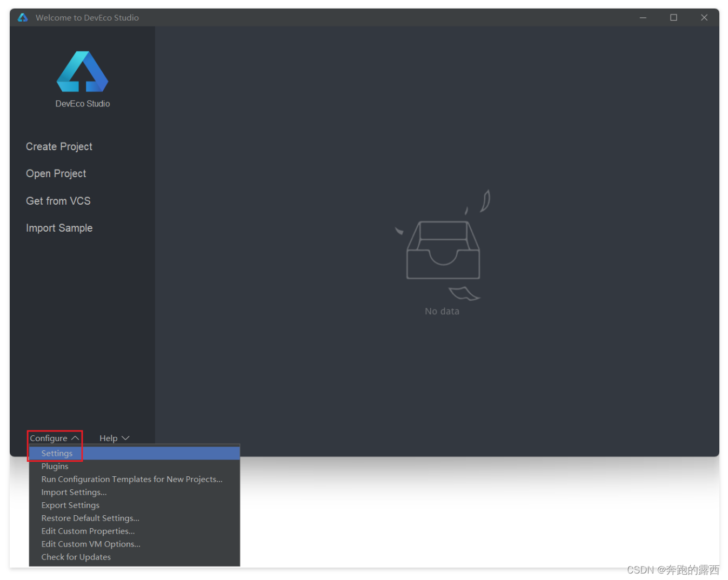Viewport: 728px width, 580px height.
Task: Click the No data empty-box illustration
Action: pyautogui.click(x=443, y=245)
